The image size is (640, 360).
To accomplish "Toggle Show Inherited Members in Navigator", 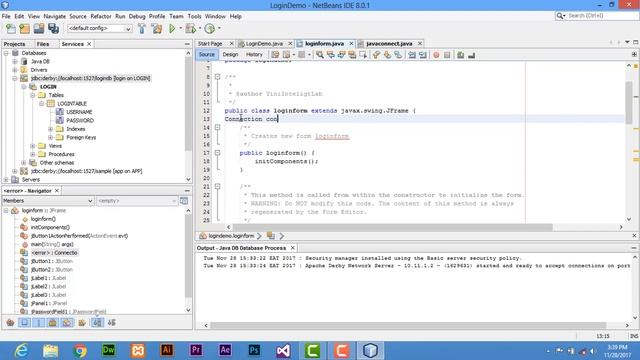I will tap(10, 323).
